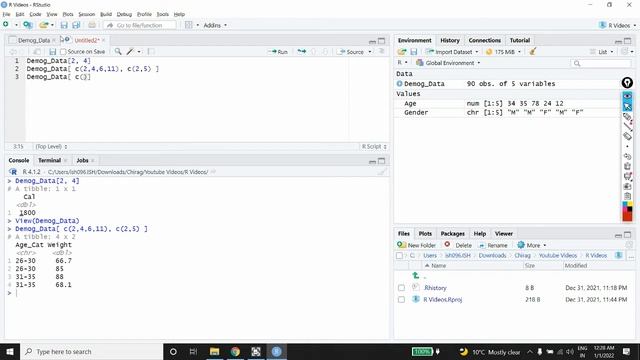Click the Code Tools magic wand

pyautogui.click(x=130, y=51)
